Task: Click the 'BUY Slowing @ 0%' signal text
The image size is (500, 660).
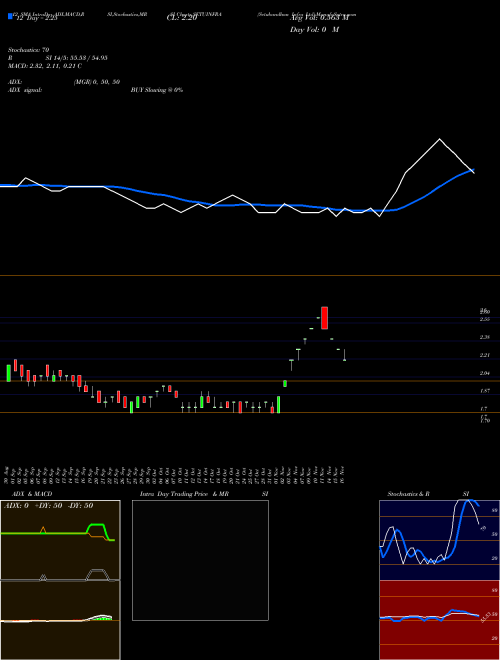Action: tap(157, 90)
